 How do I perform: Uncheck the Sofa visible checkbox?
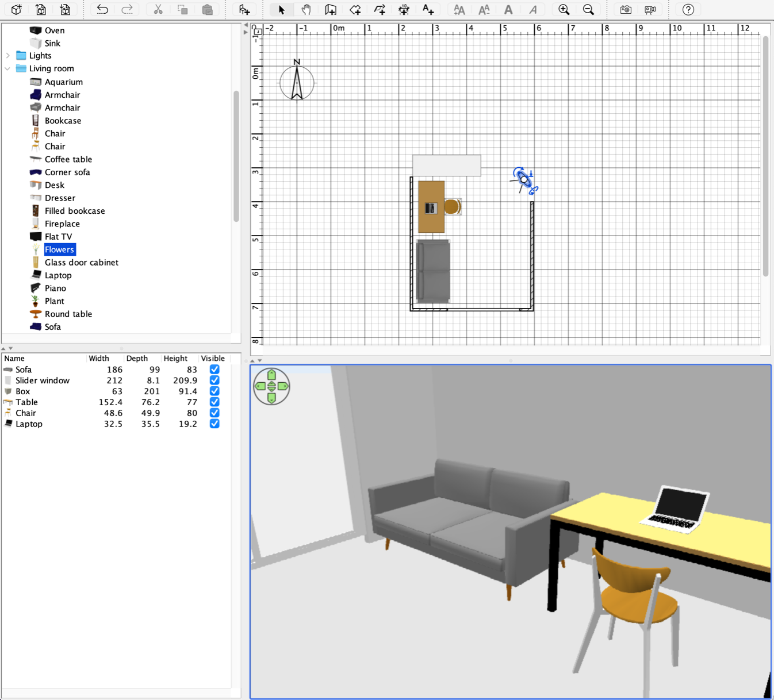pyautogui.click(x=214, y=370)
